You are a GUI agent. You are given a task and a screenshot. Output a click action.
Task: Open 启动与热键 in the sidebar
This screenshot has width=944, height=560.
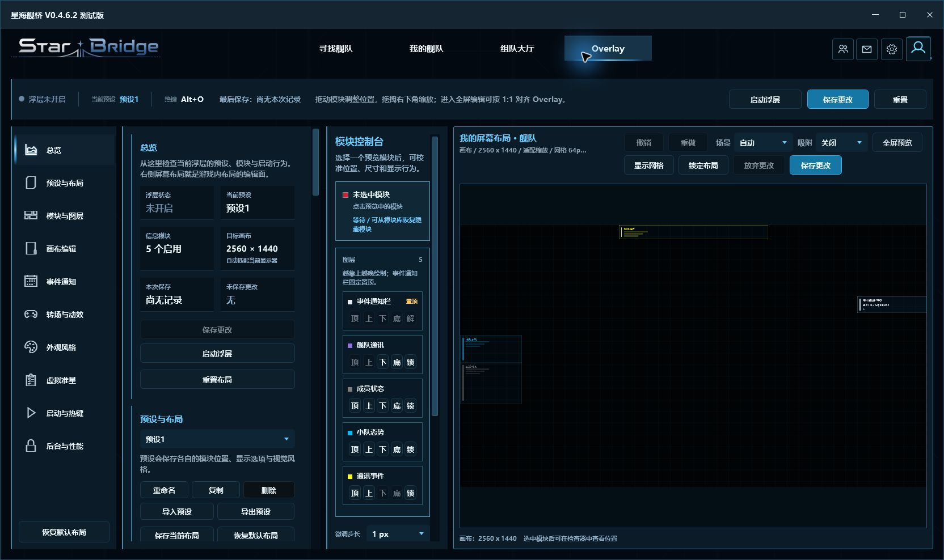point(64,413)
